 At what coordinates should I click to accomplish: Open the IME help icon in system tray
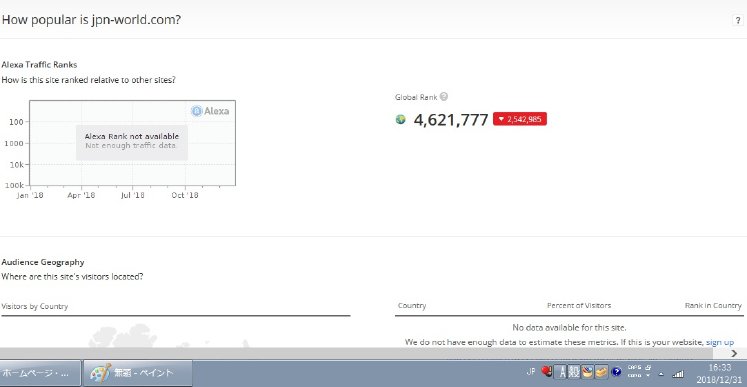pos(616,372)
